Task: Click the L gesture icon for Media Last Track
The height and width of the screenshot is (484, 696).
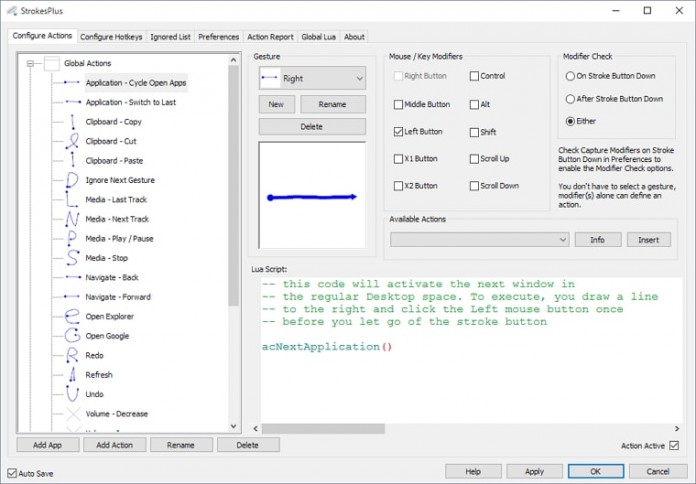Action: 72,199
